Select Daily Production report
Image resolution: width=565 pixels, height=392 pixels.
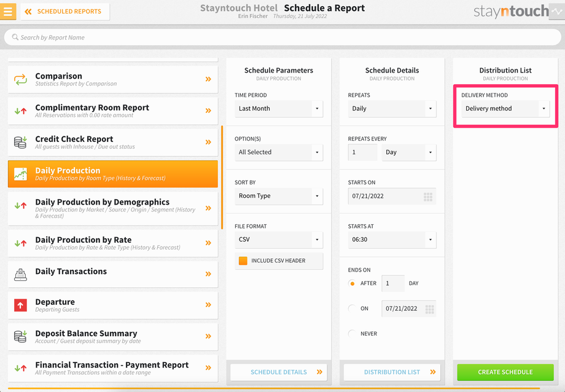click(x=113, y=174)
